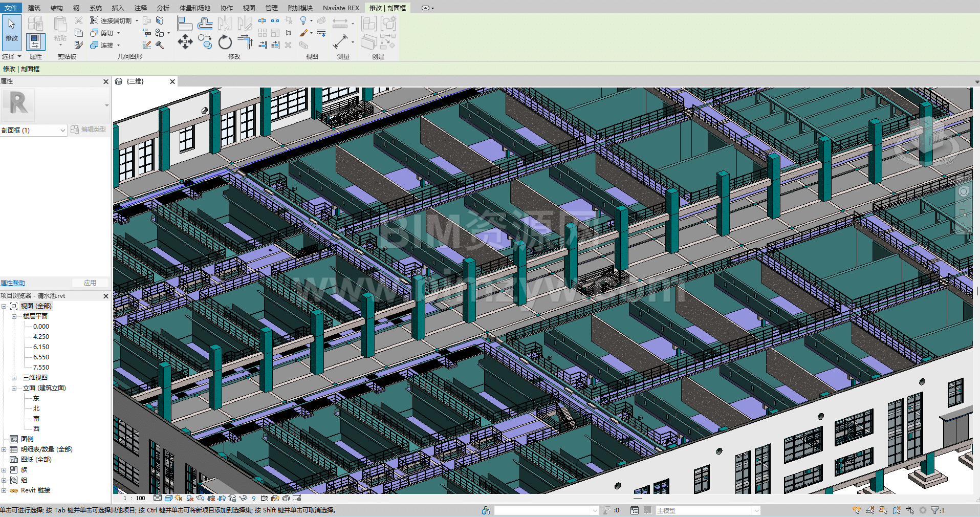Click the Trim/Extend Single Element icon
Viewport: 980px width, 517px height.
click(x=262, y=46)
